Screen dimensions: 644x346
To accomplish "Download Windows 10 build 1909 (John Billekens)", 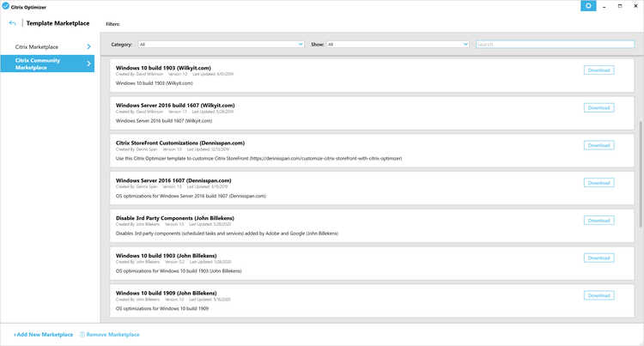I will (x=598, y=295).
